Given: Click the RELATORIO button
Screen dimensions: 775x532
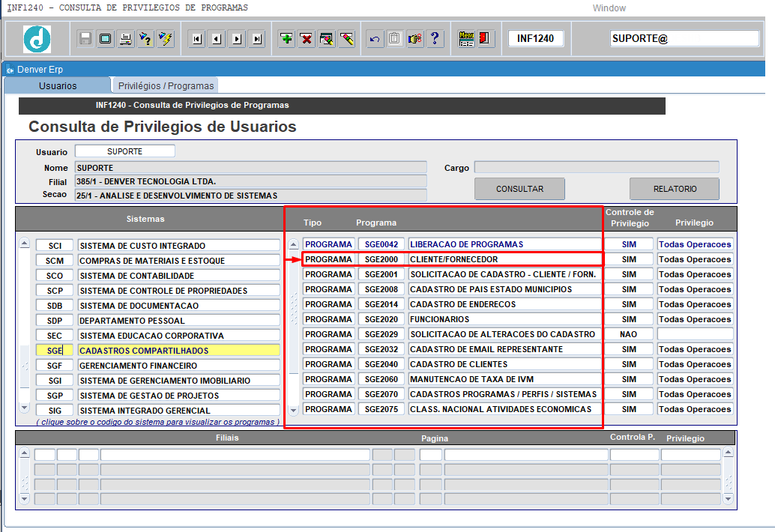Looking at the screenshot, I should pos(675,189).
